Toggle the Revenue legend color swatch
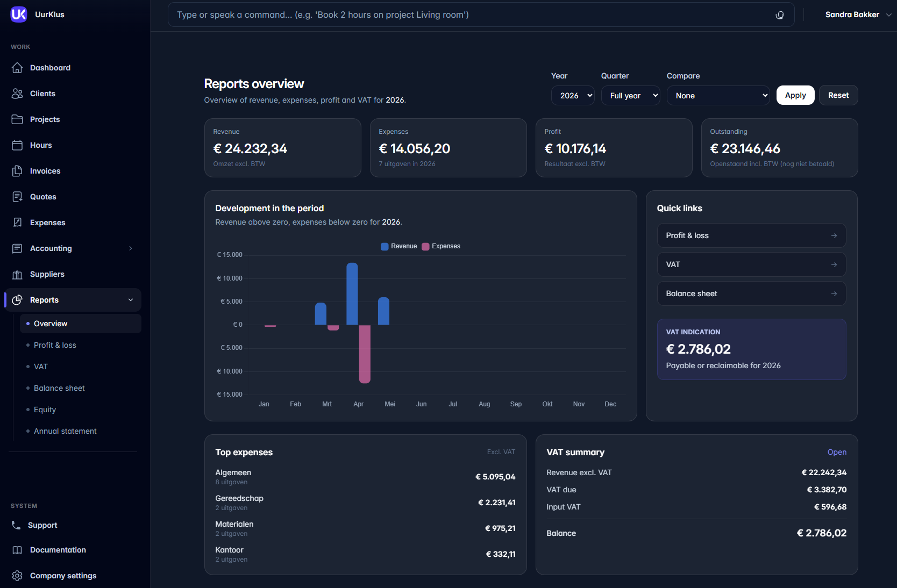 (385, 246)
